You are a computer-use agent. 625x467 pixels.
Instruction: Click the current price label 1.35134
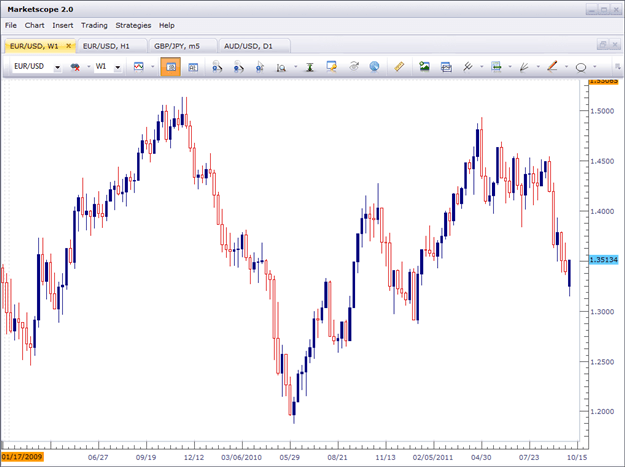point(603,260)
